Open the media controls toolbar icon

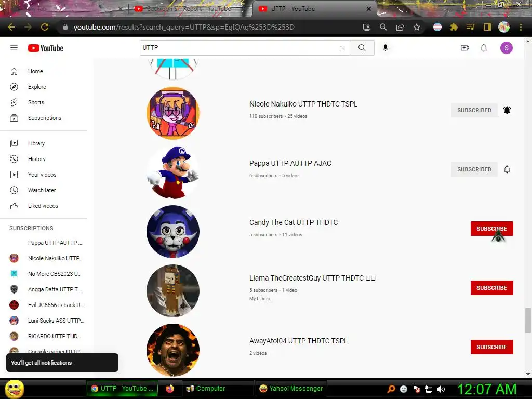(x=470, y=27)
